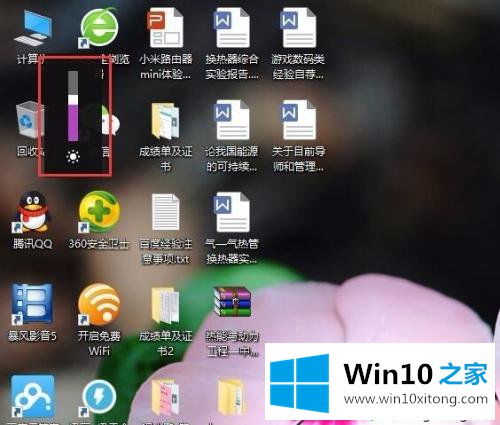Select the 论我国能源的可持续 Word document
This screenshot has height=425, width=500.
coord(232,120)
